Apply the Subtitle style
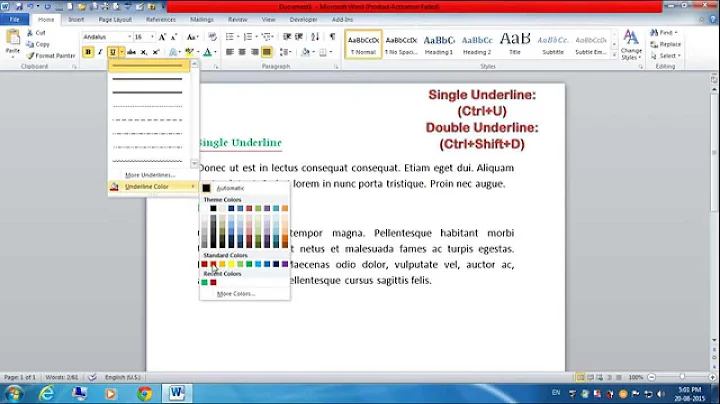This screenshot has height=404, width=720. tap(553, 45)
